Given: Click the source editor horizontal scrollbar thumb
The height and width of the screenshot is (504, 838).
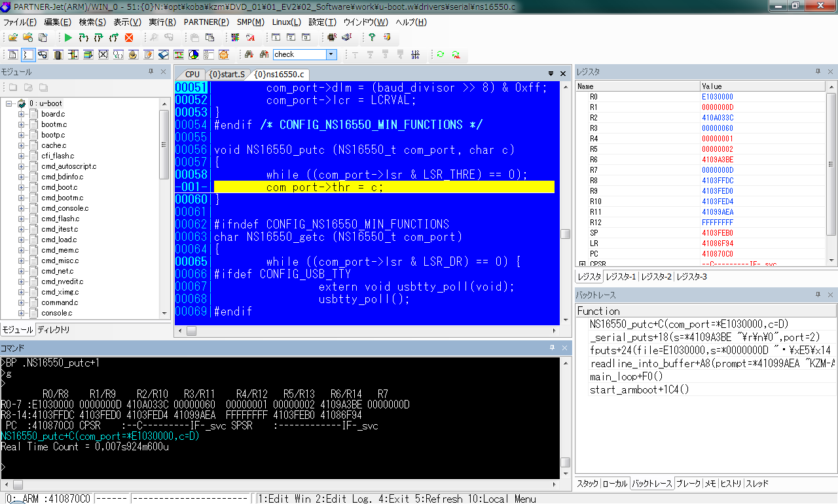Looking at the screenshot, I should pos(191,331).
